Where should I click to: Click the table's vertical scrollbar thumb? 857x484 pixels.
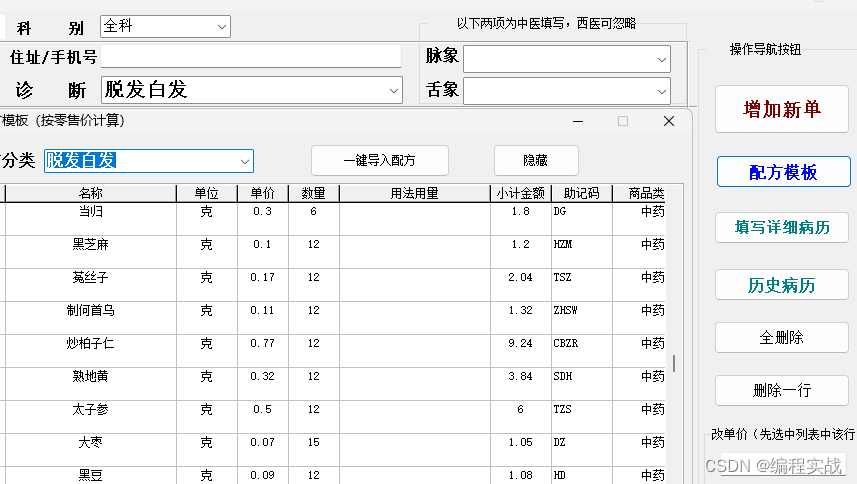point(674,364)
